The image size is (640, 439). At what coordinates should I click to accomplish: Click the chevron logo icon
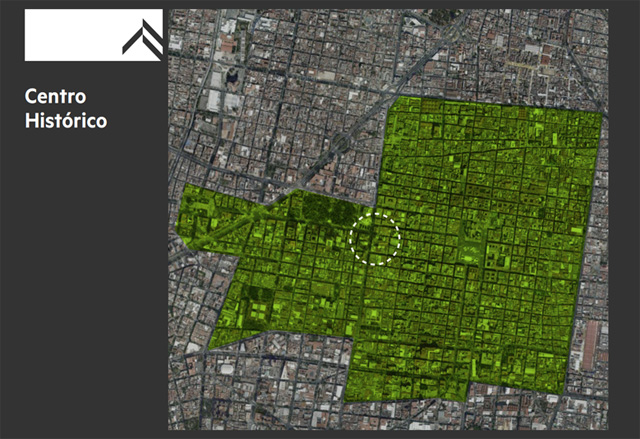(141, 37)
